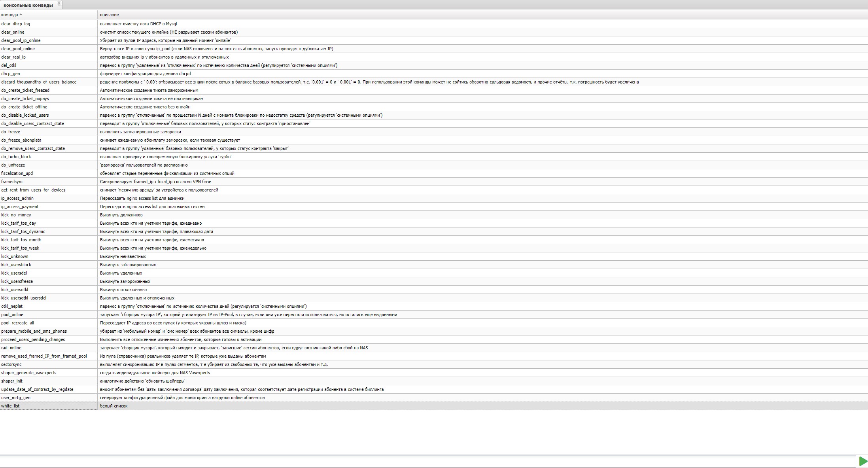Screen dimensions: 868x468
Task: Pick the sectorsync command row
Action: pos(11,364)
